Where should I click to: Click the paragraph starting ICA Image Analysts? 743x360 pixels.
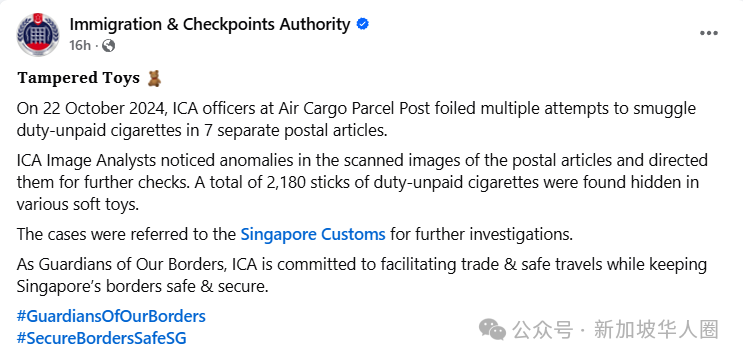tap(362, 182)
